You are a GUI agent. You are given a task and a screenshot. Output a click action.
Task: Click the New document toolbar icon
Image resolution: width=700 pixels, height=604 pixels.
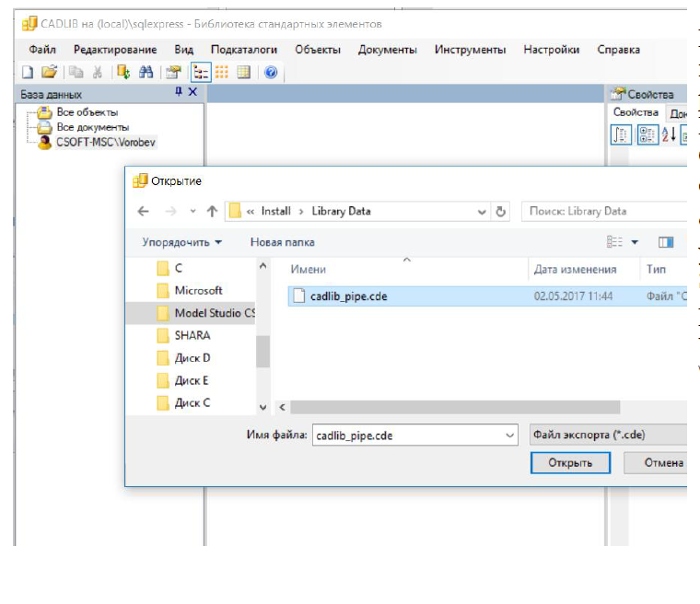pos(28,72)
